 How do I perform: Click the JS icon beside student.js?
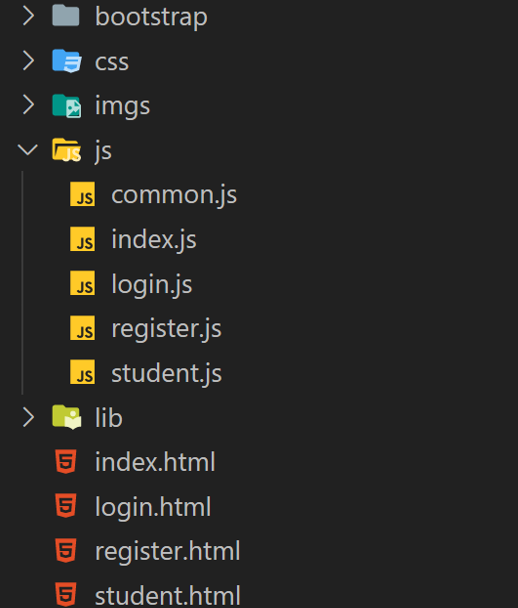coord(82,372)
